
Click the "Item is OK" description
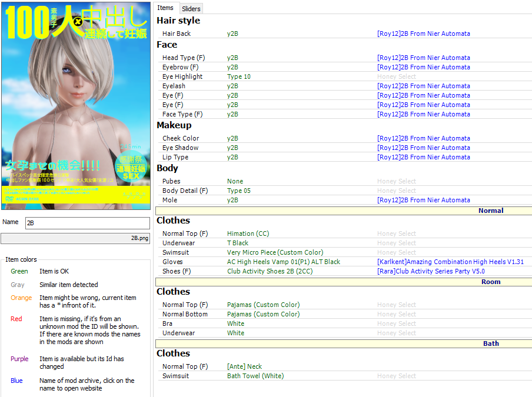click(54, 271)
